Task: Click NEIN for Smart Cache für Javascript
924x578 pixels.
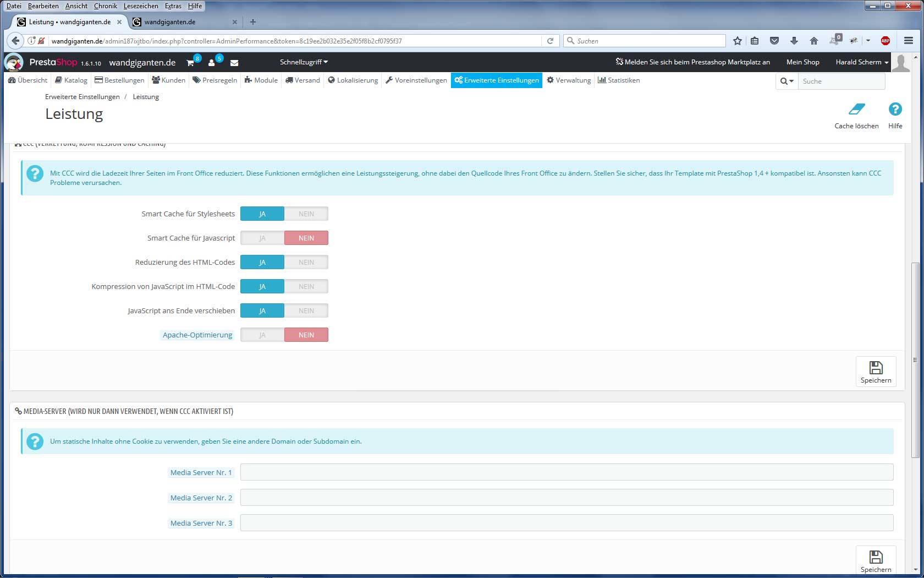Action: 306,238
